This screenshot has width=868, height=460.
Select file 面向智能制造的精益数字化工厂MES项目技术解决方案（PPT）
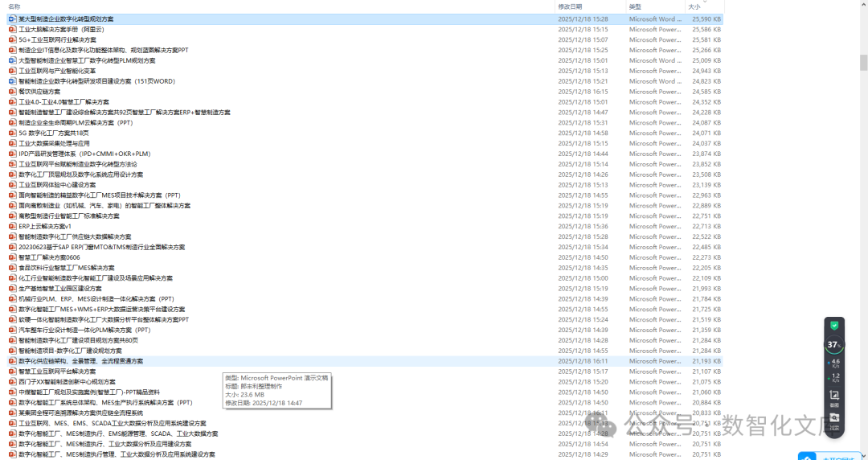pos(100,195)
